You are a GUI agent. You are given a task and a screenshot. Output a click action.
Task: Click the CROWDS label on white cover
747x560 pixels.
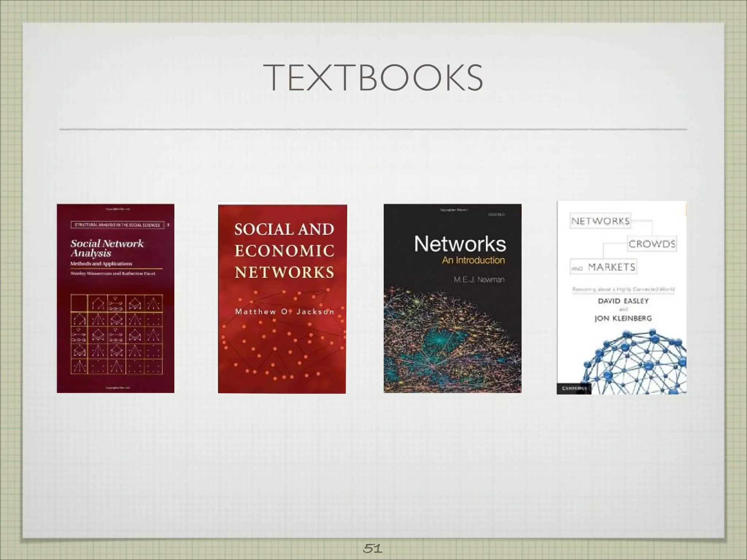[652, 244]
